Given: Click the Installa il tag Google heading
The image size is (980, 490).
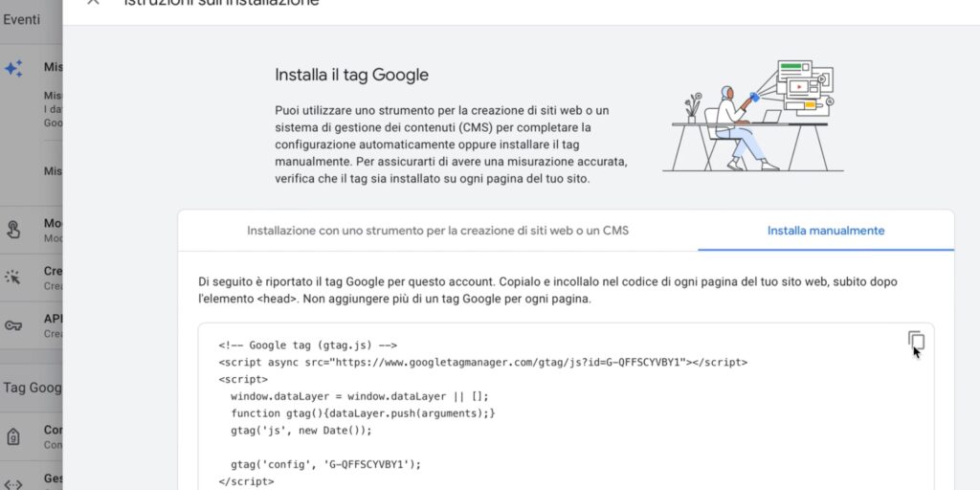Looking at the screenshot, I should pyautogui.click(x=351, y=75).
